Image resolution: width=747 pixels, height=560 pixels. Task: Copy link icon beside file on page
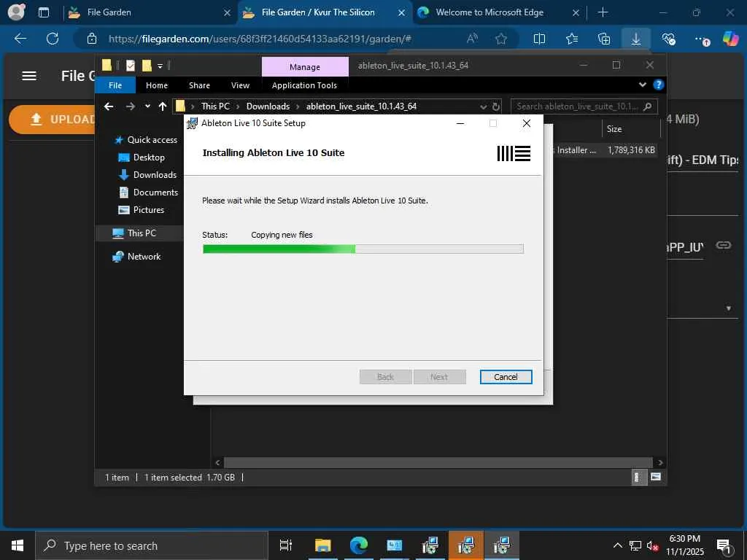coord(723,245)
